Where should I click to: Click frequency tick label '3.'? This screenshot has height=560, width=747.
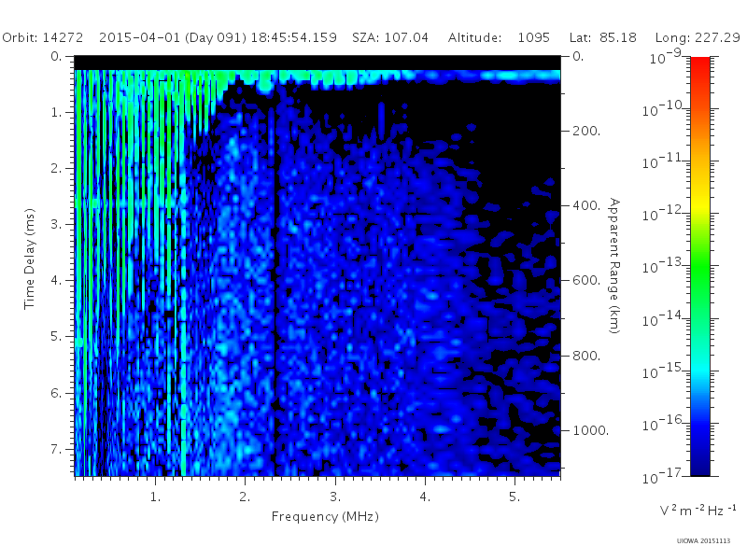click(x=335, y=497)
